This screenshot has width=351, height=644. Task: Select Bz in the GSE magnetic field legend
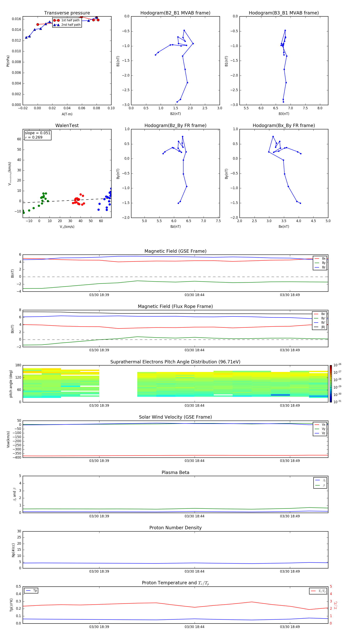coord(320,268)
